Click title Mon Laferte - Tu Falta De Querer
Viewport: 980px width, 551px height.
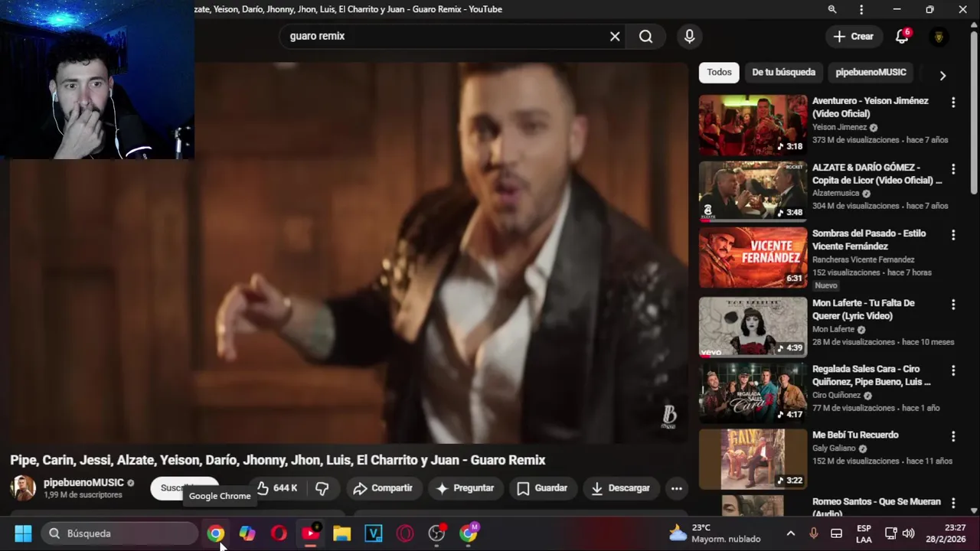[x=864, y=309]
